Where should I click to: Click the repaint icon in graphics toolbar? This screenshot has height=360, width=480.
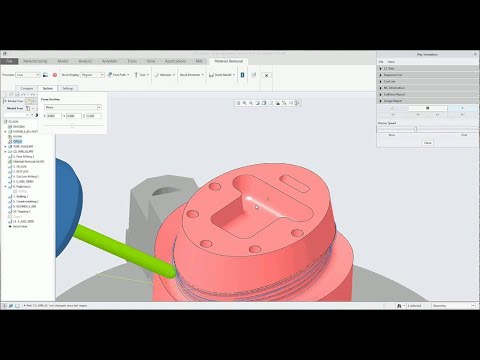[x=258, y=103]
